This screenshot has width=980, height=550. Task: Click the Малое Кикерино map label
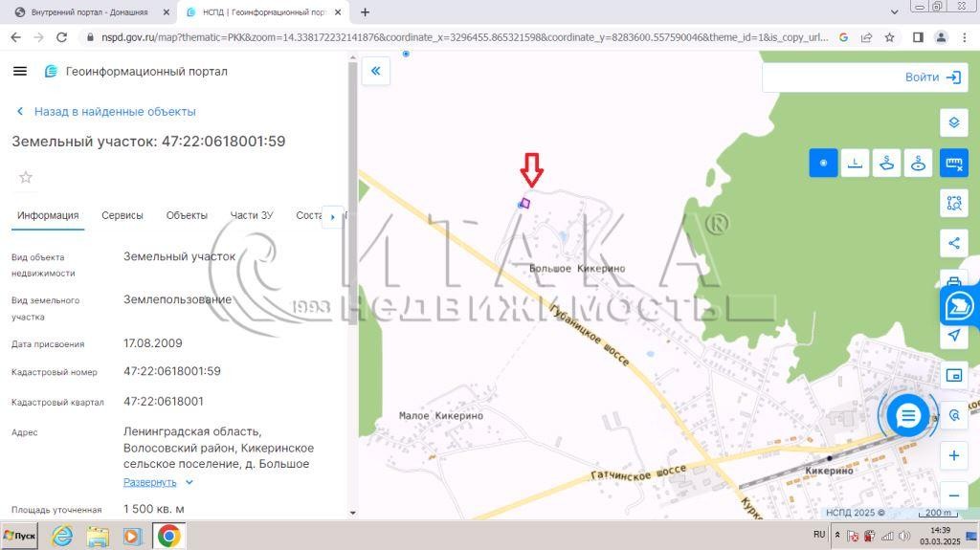pyautogui.click(x=440, y=416)
